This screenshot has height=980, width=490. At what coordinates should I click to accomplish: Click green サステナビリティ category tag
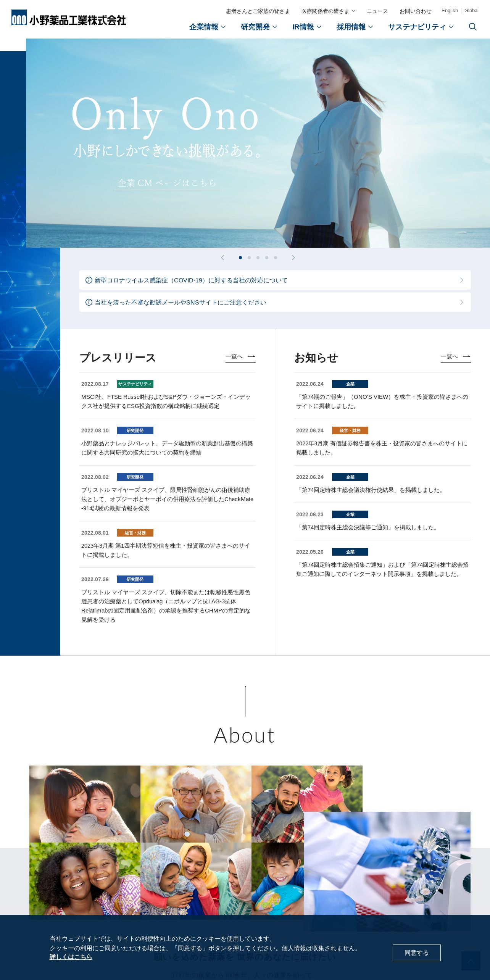(x=135, y=384)
